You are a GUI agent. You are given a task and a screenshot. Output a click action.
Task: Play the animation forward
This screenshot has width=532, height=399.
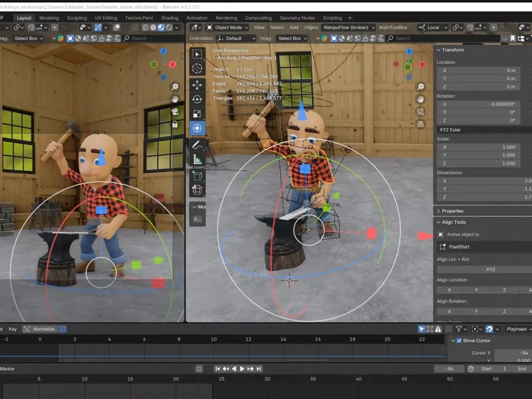(242, 369)
